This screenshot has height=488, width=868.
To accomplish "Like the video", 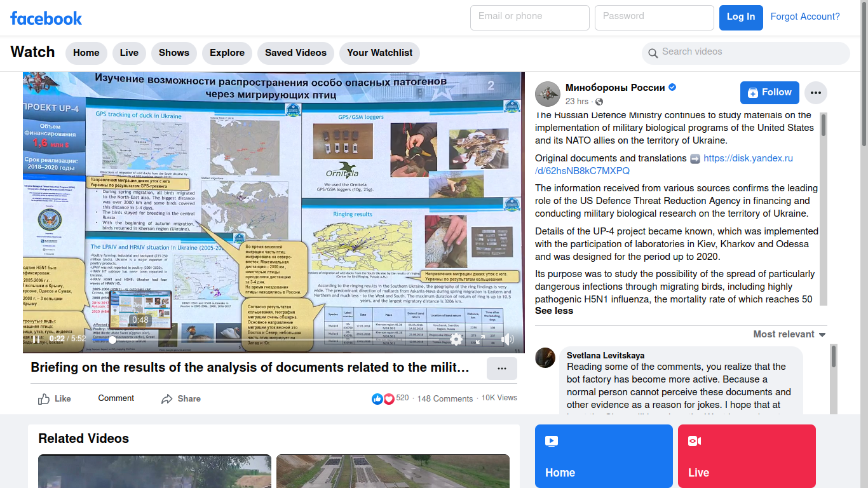I will click(54, 399).
